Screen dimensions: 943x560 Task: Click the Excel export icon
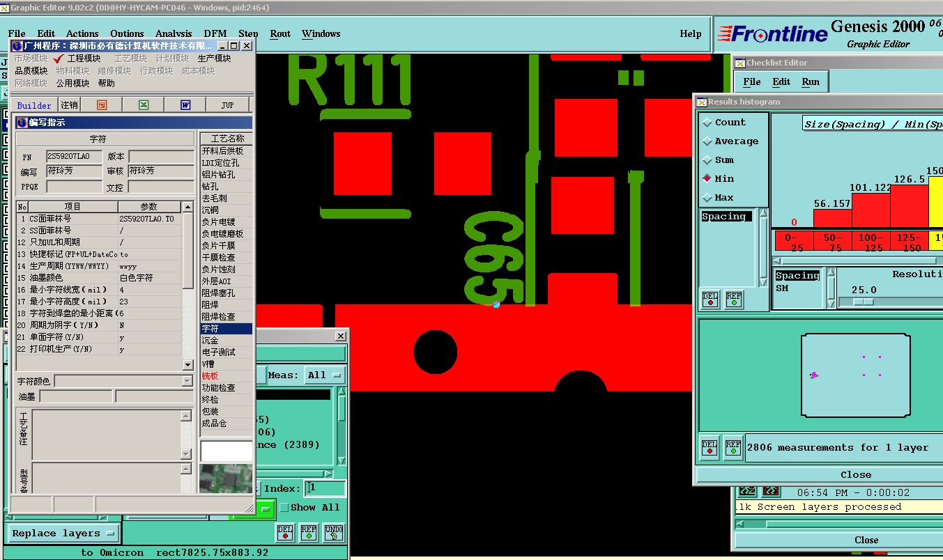143,104
